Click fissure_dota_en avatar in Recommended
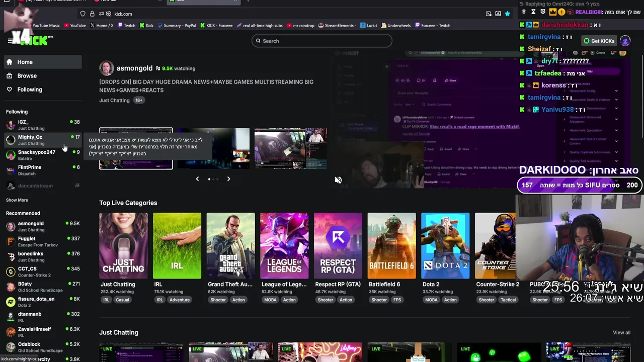644x362 pixels. tap(11, 302)
